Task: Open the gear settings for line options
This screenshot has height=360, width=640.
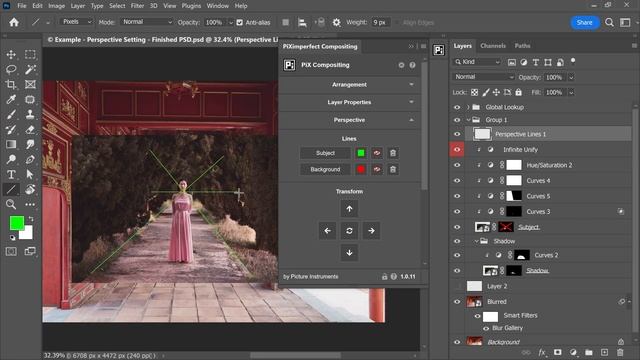Action: [336, 22]
